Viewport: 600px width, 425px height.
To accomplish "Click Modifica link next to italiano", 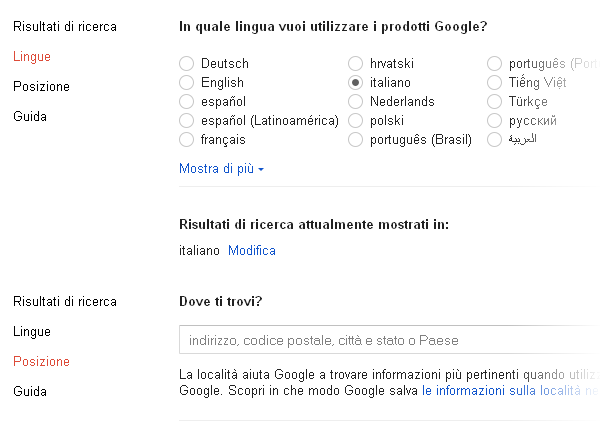I will (x=251, y=250).
